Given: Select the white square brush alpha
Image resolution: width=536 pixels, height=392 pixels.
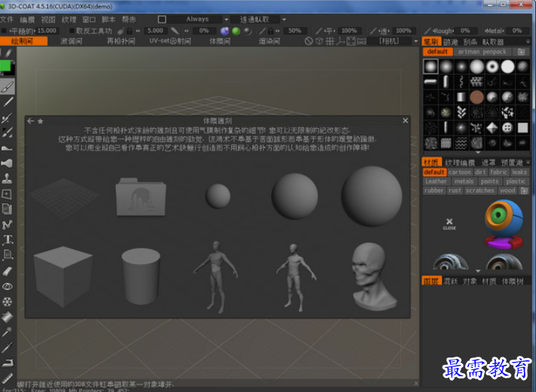Looking at the screenshot, I should point(522,128).
